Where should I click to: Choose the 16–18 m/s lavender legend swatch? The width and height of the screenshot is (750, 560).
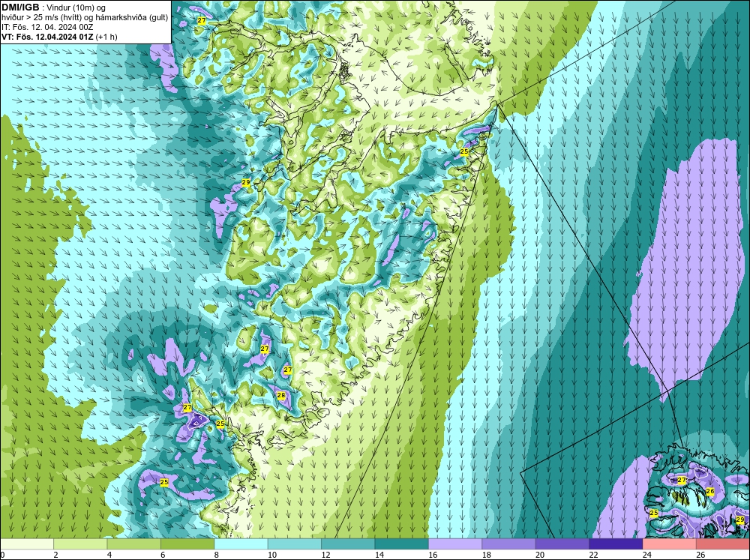pos(455,544)
